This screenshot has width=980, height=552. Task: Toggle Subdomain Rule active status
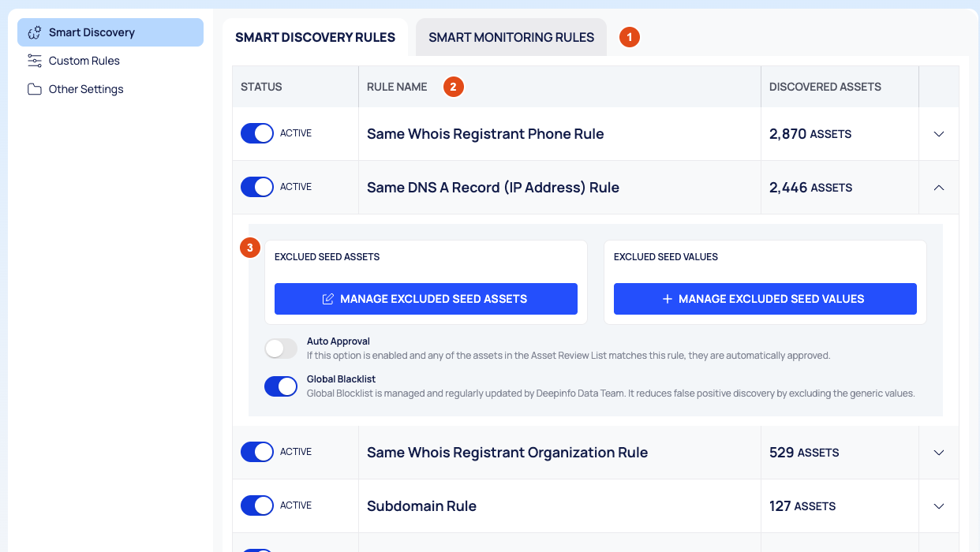click(x=257, y=505)
